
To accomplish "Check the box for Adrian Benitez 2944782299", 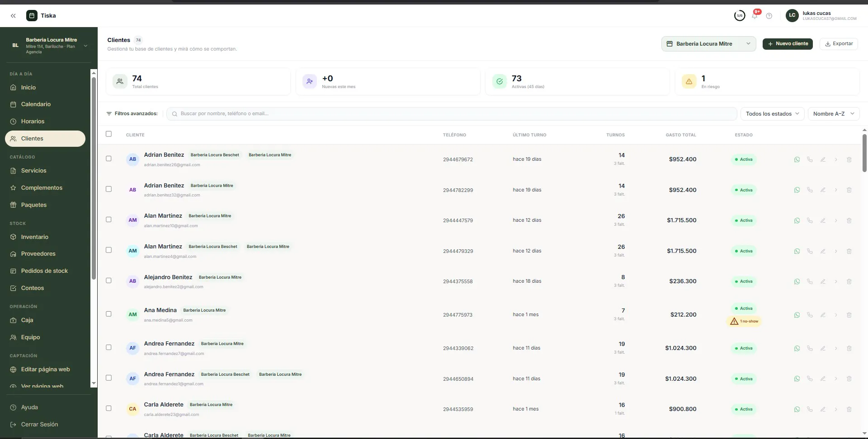I will [x=108, y=189].
